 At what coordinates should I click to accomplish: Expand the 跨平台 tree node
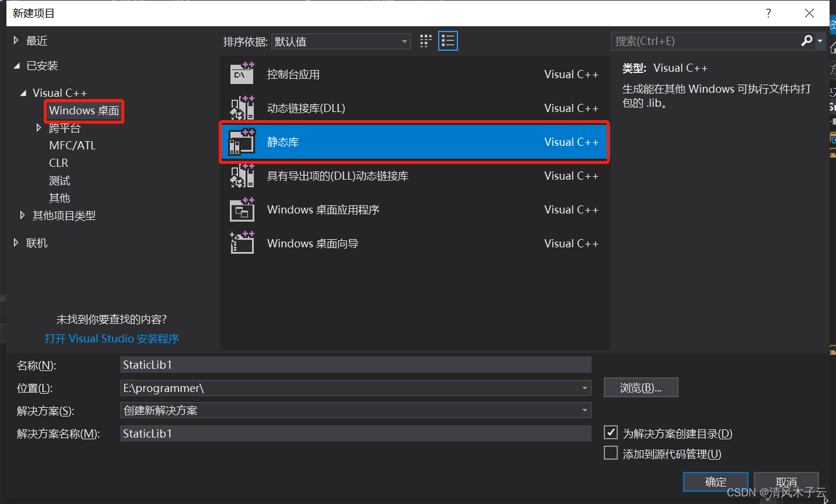tap(39, 128)
